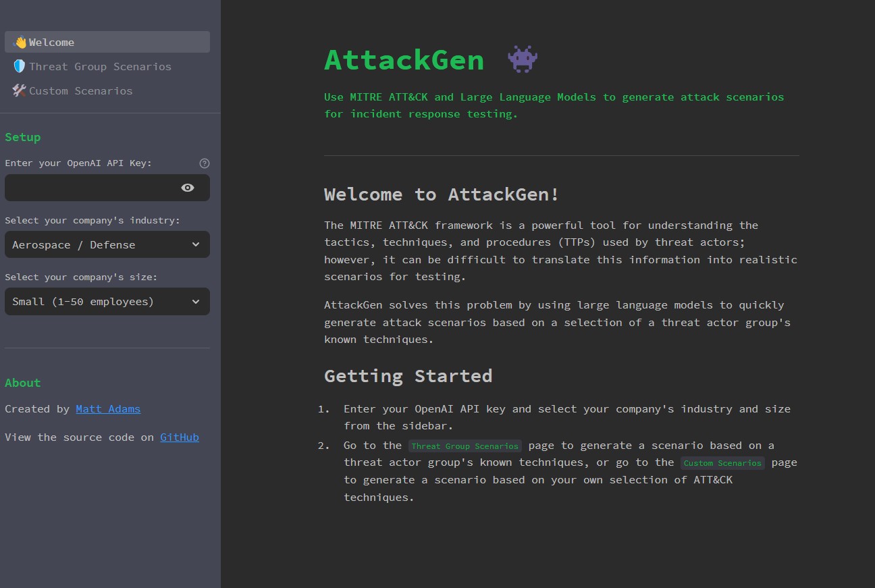875x588 pixels.
Task: Click the About sidebar heading
Action: click(23, 383)
